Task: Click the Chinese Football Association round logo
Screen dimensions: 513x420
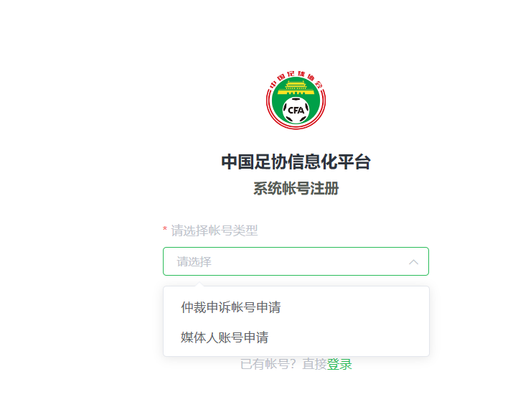Action: click(x=296, y=101)
